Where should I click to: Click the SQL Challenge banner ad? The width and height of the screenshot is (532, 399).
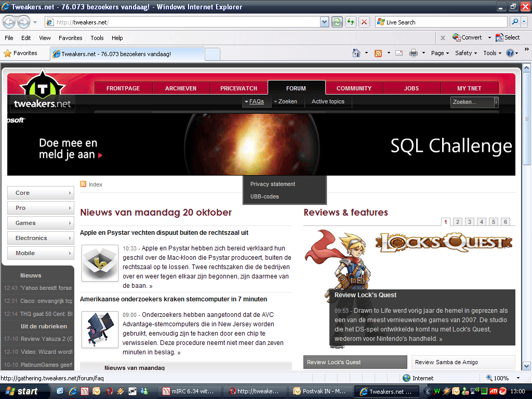pos(261,144)
